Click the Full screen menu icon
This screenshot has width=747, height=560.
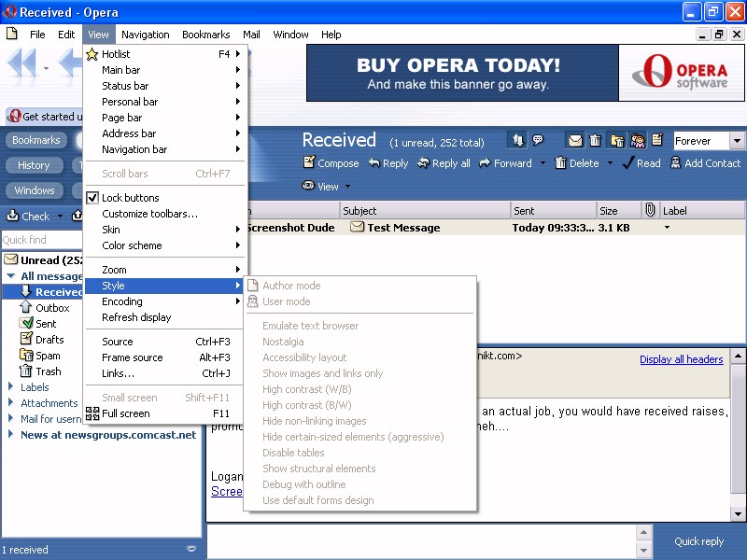pyautogui.click(x=92, y=413)
